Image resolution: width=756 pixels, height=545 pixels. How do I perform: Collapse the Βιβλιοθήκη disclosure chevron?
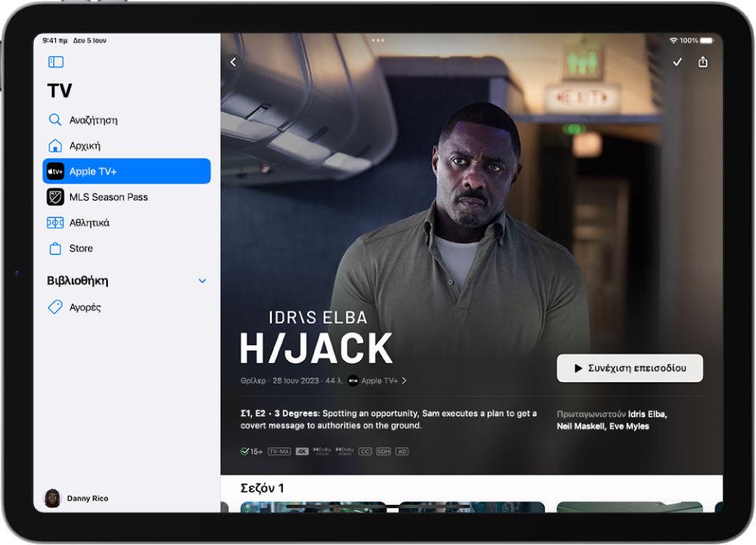[202, 280]
